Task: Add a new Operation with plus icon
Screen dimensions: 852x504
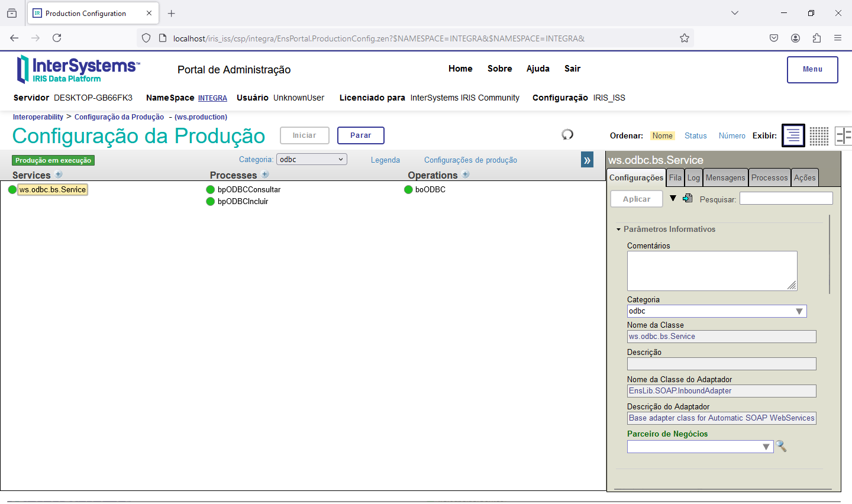Action: point(466,175)
